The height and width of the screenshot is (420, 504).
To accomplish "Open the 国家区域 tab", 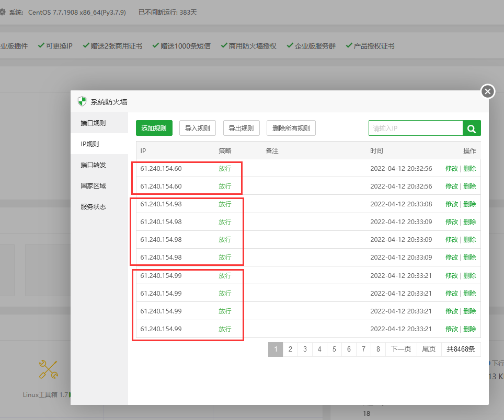I will coord(99,185).
